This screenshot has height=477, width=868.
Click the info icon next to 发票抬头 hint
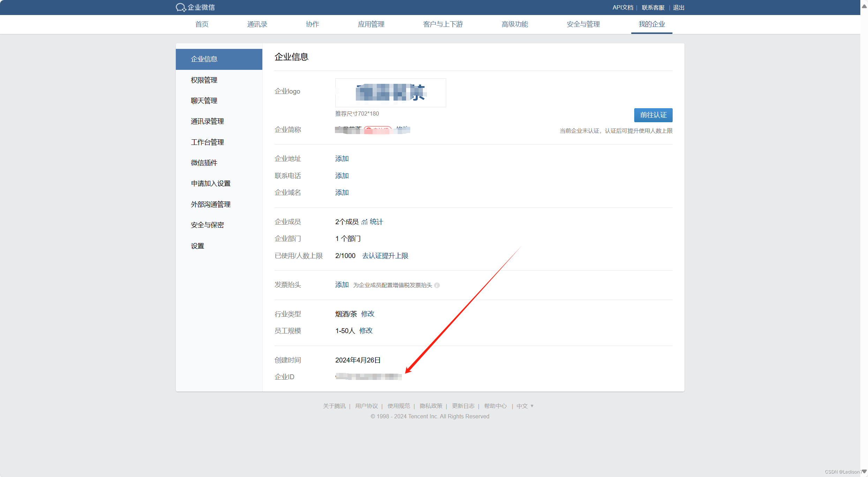pos(437,285)
